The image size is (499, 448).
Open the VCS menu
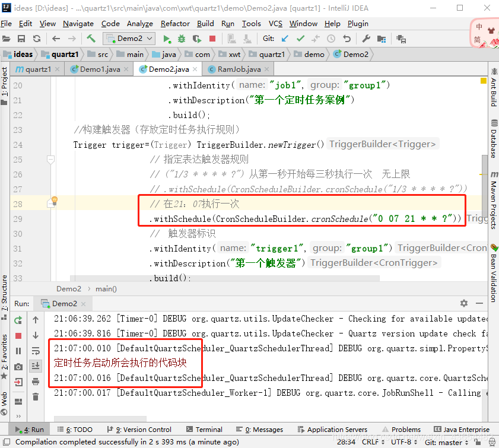[275, 24]
